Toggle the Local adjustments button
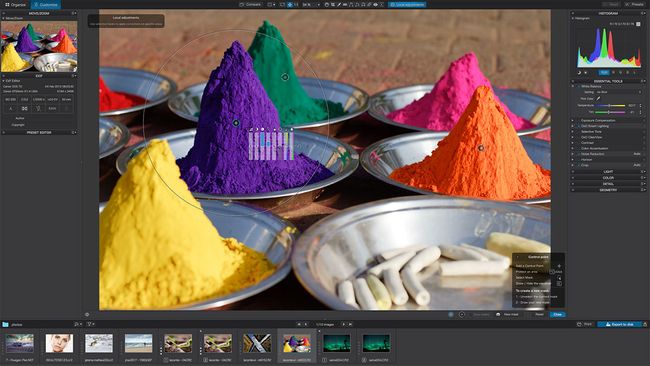This screenshot has height=366, width=650. coord(407,5)
